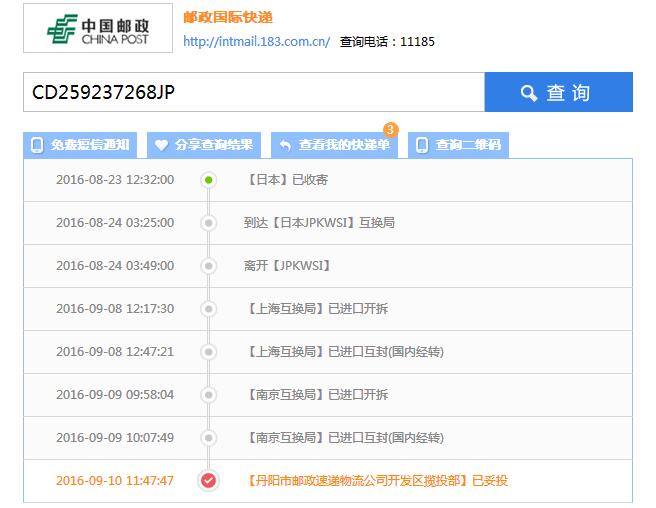This screenshot has width=656, height=508.
Task: Click the return arrow icon in 查看我的快递单
Action: tap(285, 145)
